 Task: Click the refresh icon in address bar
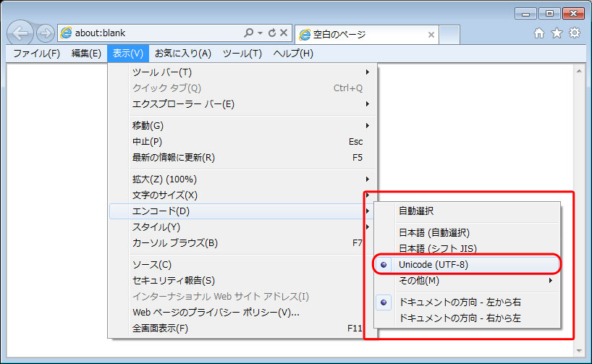pos(272,33)
